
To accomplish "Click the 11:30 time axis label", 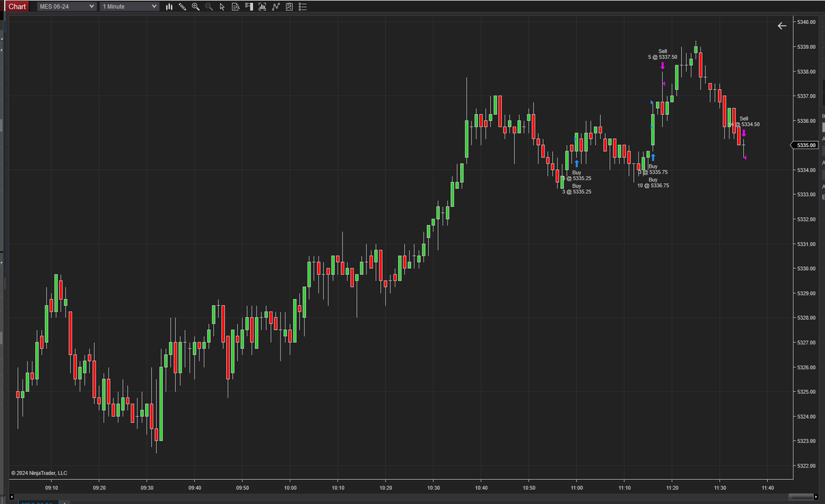I will (719, 487).
